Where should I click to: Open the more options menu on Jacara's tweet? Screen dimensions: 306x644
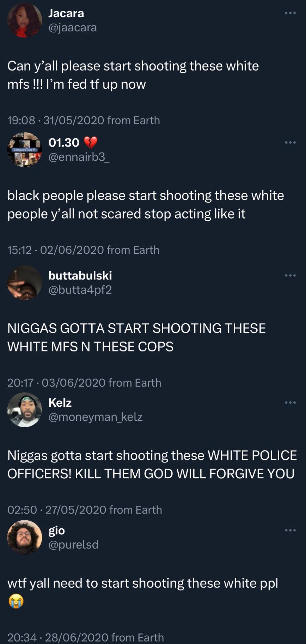pos(290,13)
